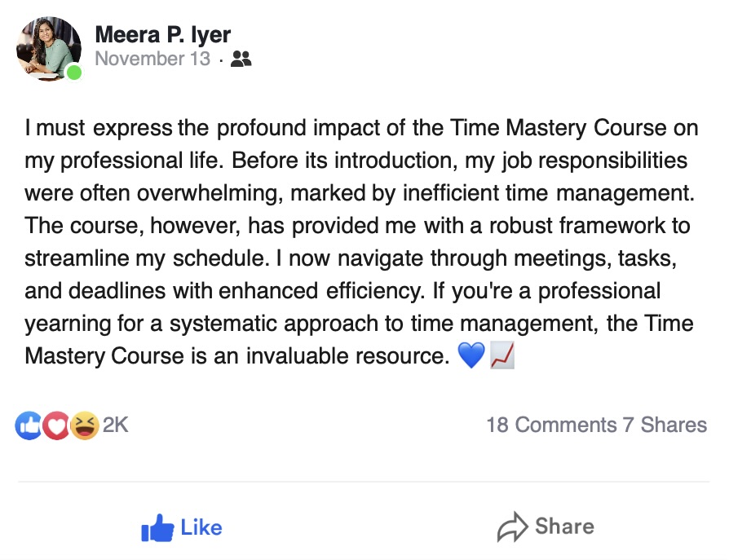This screenshot has height=560, width=729.
Task: Click the green online status dot
Action: pos(74,73)
